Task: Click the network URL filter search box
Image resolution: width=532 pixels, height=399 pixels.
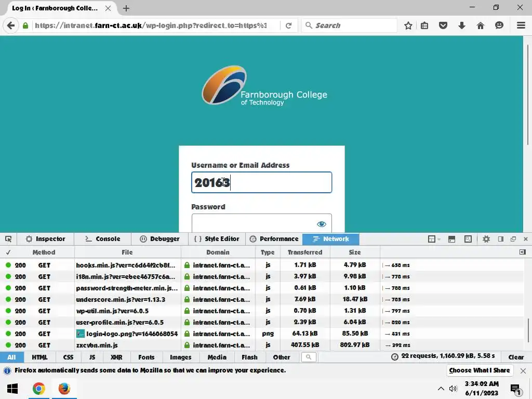Action: (309, 357)
